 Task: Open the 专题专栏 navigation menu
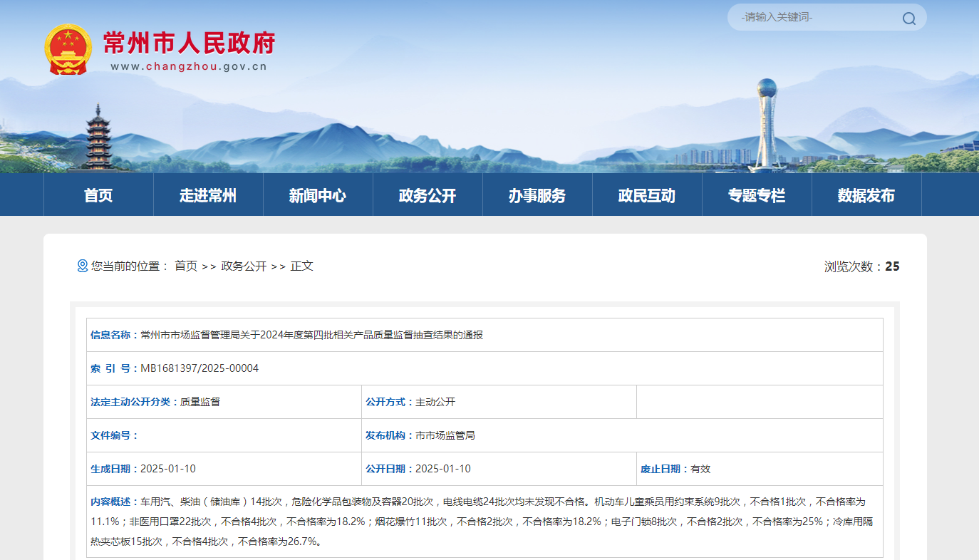(757, 195)
